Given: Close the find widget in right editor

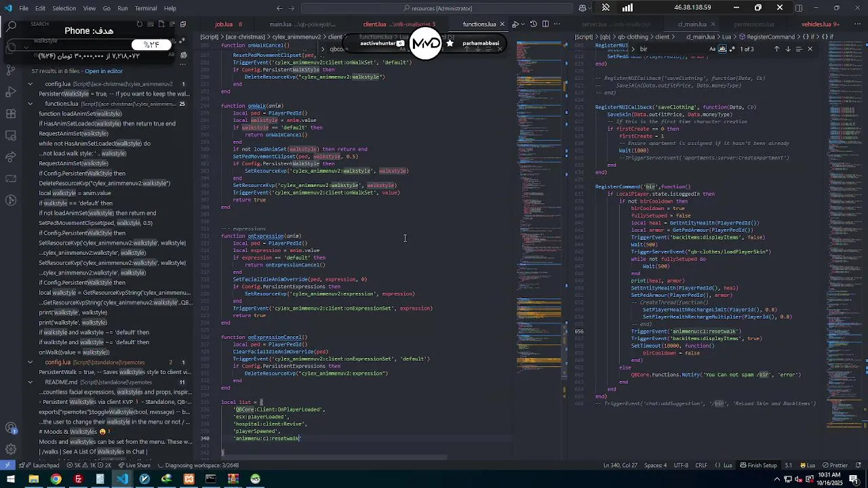Looking at the screenshot, I should coord(810,49).
